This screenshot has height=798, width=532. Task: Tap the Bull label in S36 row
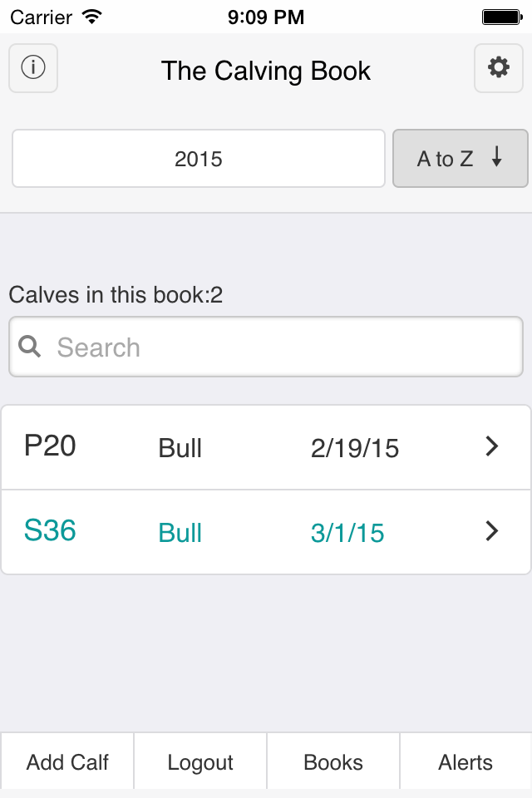tap(180, 533)
